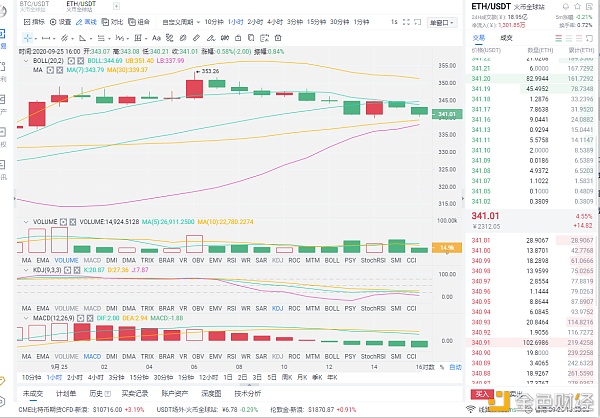
Task: Toggle 自动 auto scale on price axis
Action: point(455,367)
